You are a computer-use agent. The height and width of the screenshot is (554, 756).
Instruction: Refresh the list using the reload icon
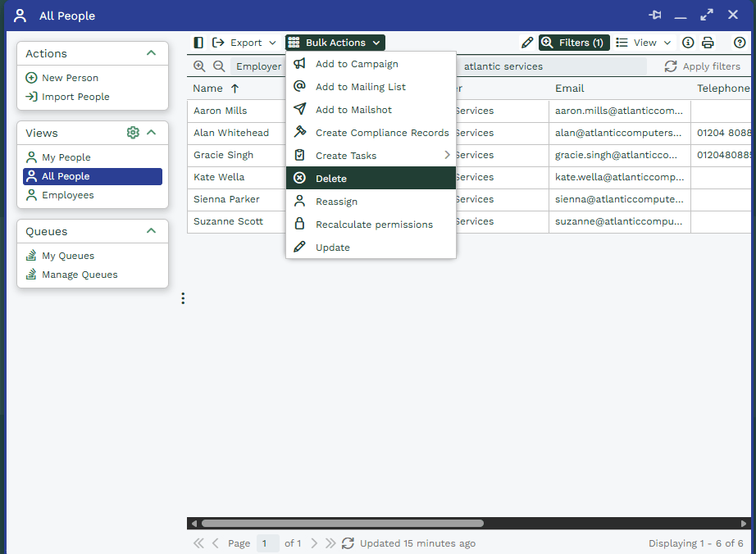point(348,543)
